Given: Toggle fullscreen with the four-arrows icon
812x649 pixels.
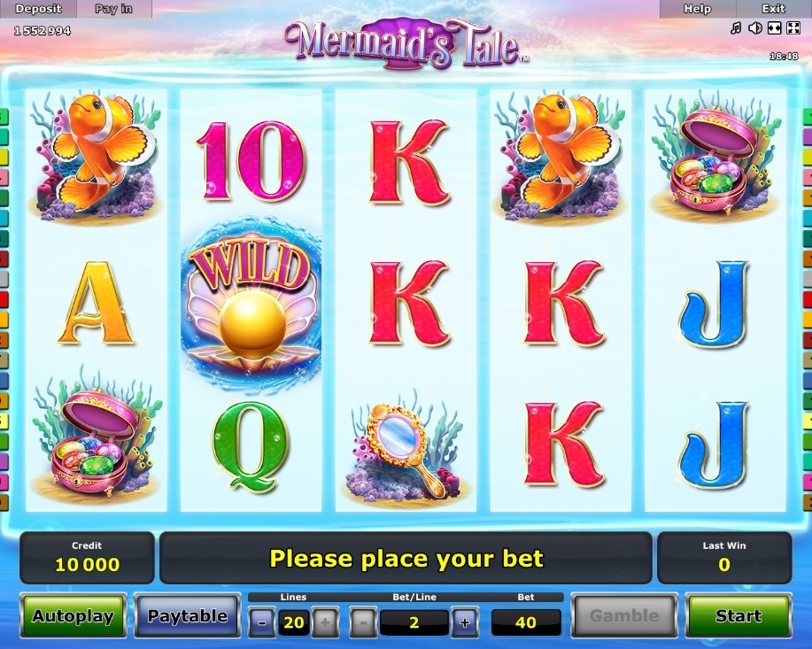Looking at the screenshot, I should click(793, 28).
